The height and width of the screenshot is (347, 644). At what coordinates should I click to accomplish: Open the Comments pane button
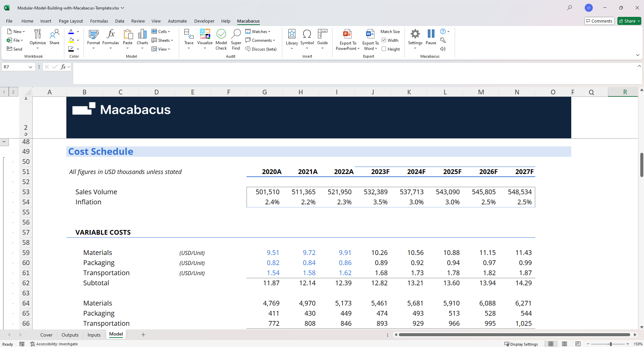(x=599, y=21)
